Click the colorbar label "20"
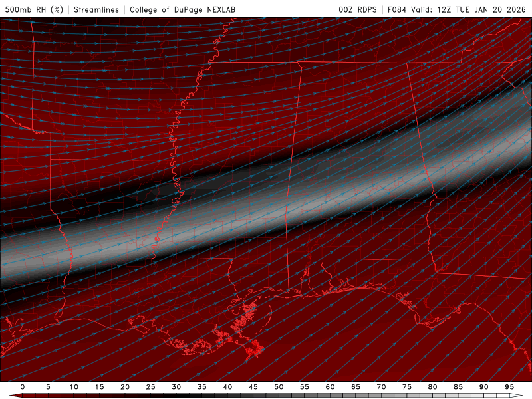Image resolution: width=532 pixels, height=399 pixels. click(125, 387)
